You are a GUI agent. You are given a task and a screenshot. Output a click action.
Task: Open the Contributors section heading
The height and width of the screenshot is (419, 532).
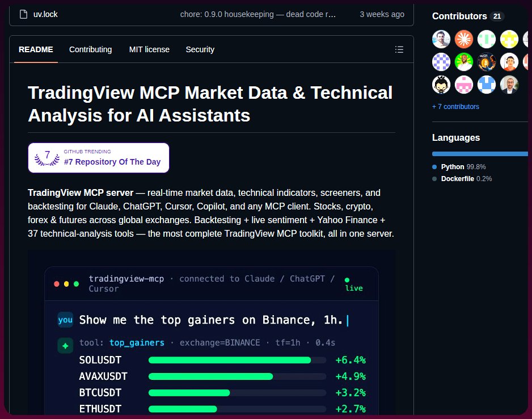click(x=459, y=16)
